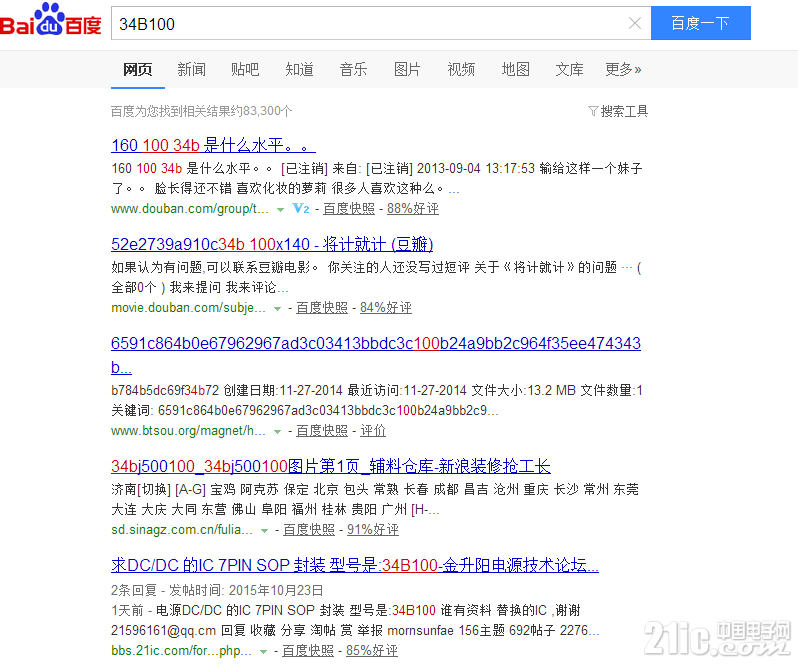
Task: Click the 88%好评 rating link
Action: (x=413, y=209)
